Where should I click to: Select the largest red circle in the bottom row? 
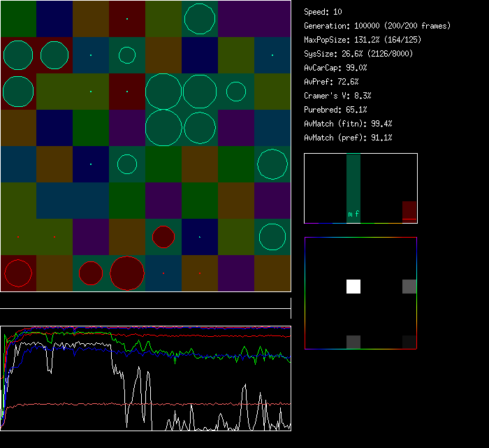tap(126, 273)
